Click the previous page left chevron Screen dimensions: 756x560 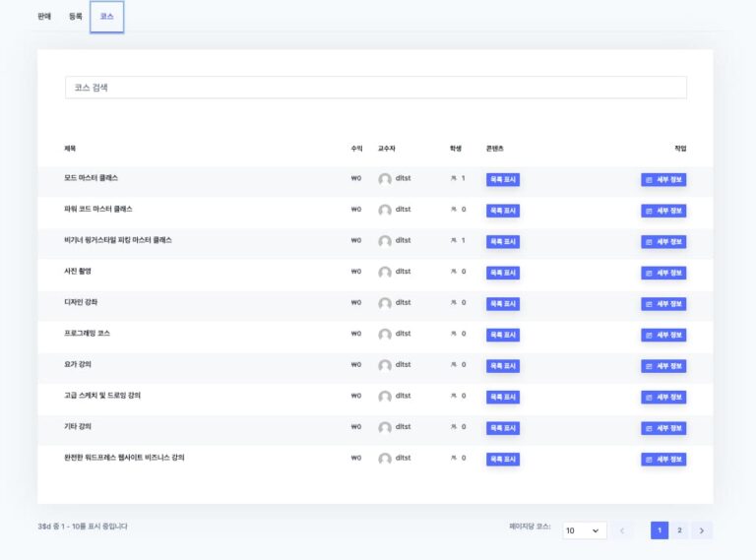coord(622,530)
